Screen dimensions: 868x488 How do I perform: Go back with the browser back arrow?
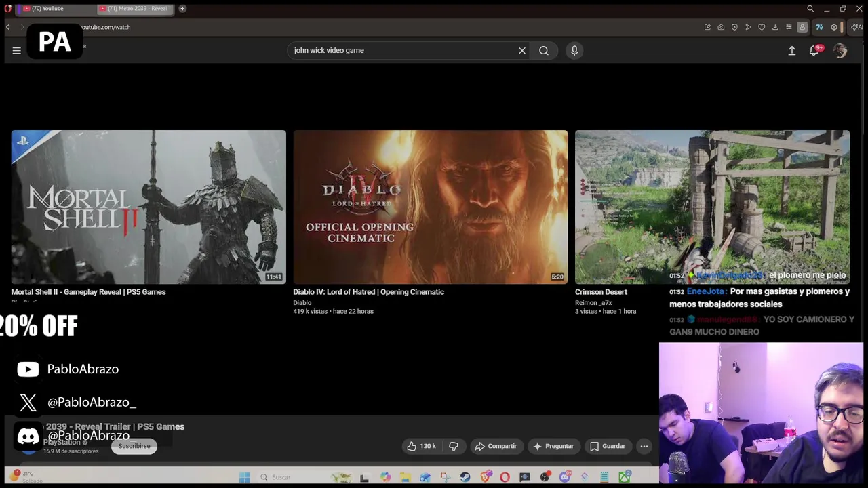click(x=7, y=27)
